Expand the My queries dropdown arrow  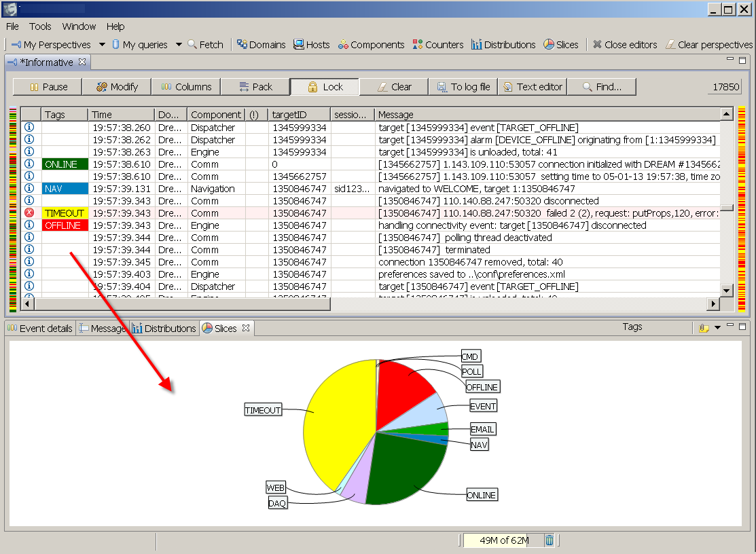tap(179, 45)
